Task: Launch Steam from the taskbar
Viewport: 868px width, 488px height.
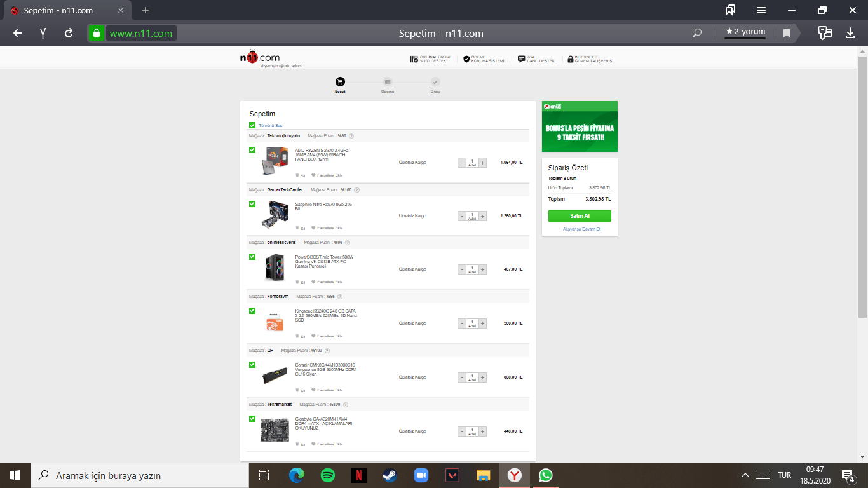Action: pos(390,475)
